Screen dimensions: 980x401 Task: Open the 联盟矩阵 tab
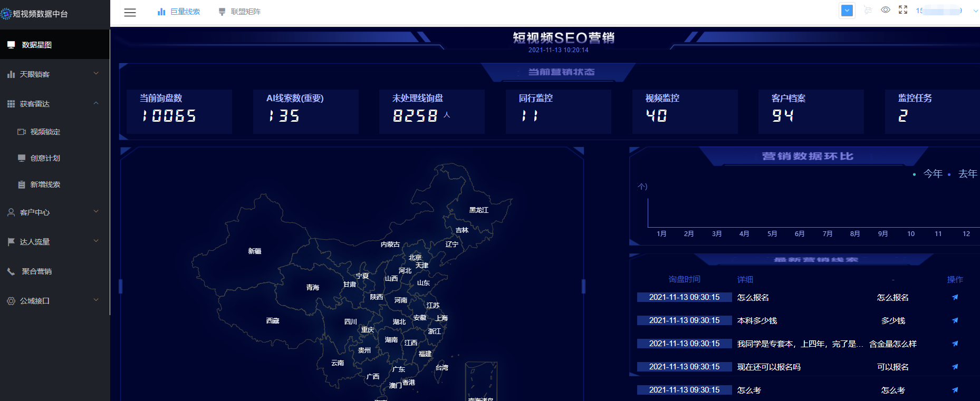point(245,12)
